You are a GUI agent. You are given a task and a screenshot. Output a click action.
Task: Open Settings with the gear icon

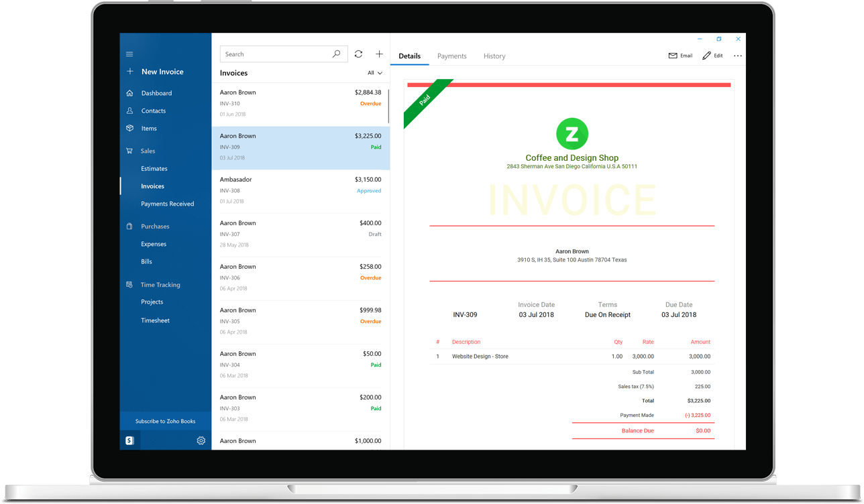201,440
